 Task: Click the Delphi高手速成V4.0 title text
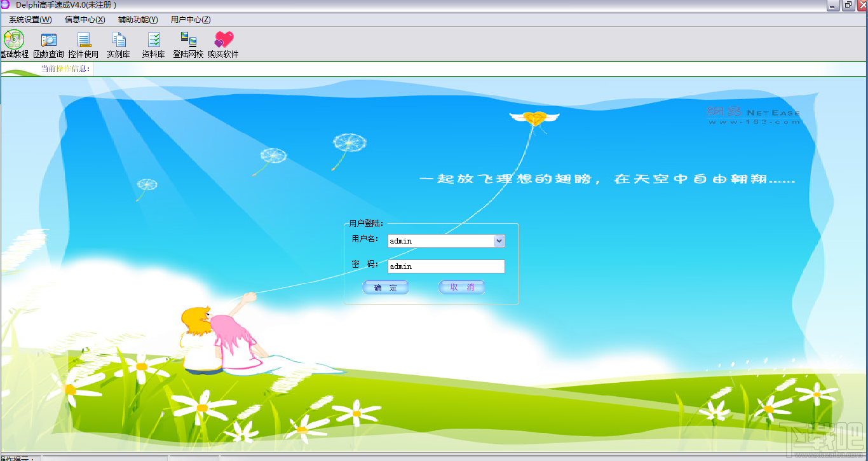(x=67, y=5)
